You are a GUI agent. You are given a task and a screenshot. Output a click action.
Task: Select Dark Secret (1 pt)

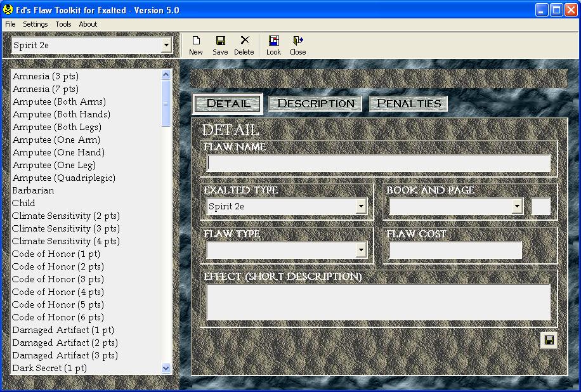[x=49, y=368]
